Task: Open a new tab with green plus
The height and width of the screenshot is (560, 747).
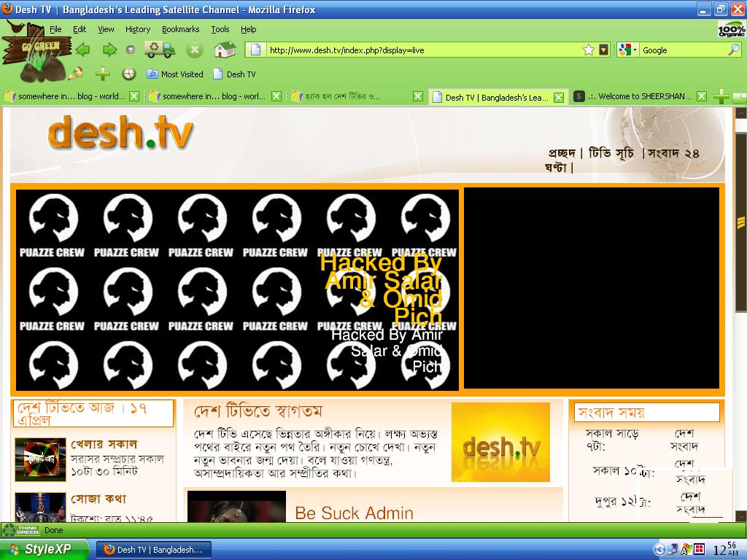Action: [721, 96]
